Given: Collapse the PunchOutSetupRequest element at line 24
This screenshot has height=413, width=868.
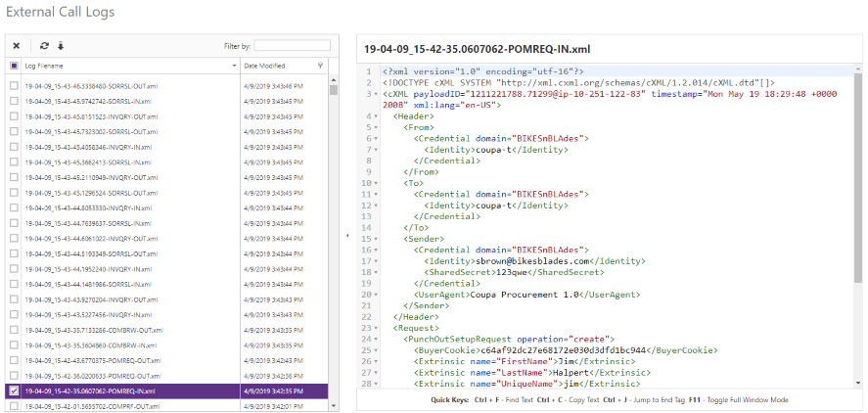Looking at the screenshot, I should coord(376,340).
